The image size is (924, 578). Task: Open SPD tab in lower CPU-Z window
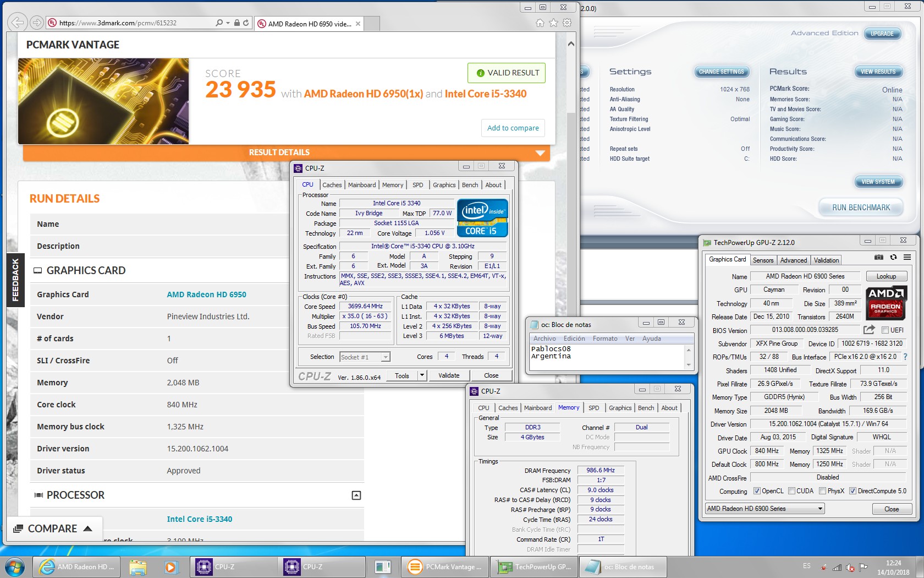pos(593,408)
